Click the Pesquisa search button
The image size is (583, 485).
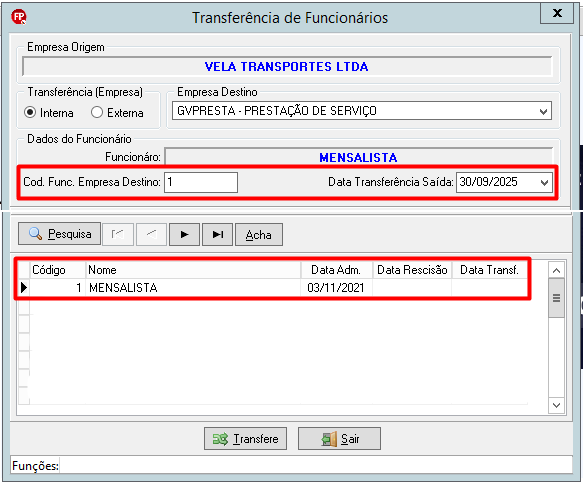point(59,234)
